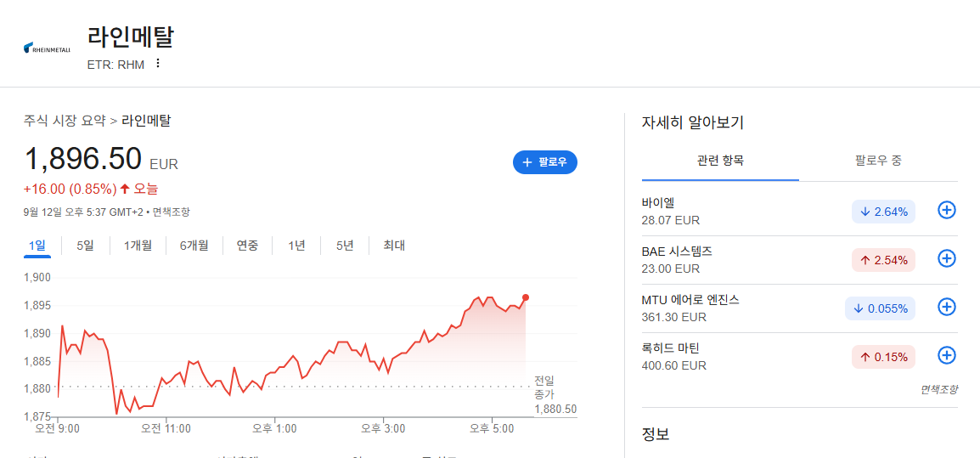Select the 1개월 chart range
The width and height of the screenshot is (980, 458).
(x=138, y=246)
